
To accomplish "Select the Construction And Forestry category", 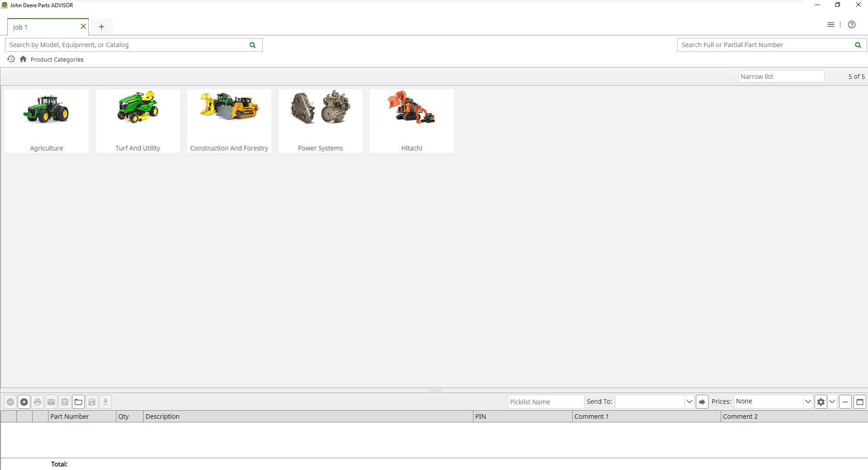I will click(x=229, y=121).
